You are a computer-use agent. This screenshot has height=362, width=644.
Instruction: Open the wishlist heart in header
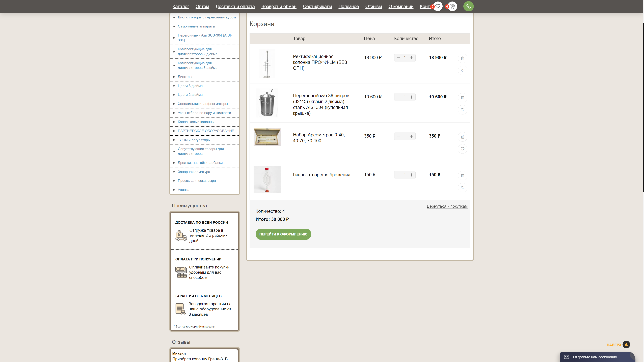point(438,6)
